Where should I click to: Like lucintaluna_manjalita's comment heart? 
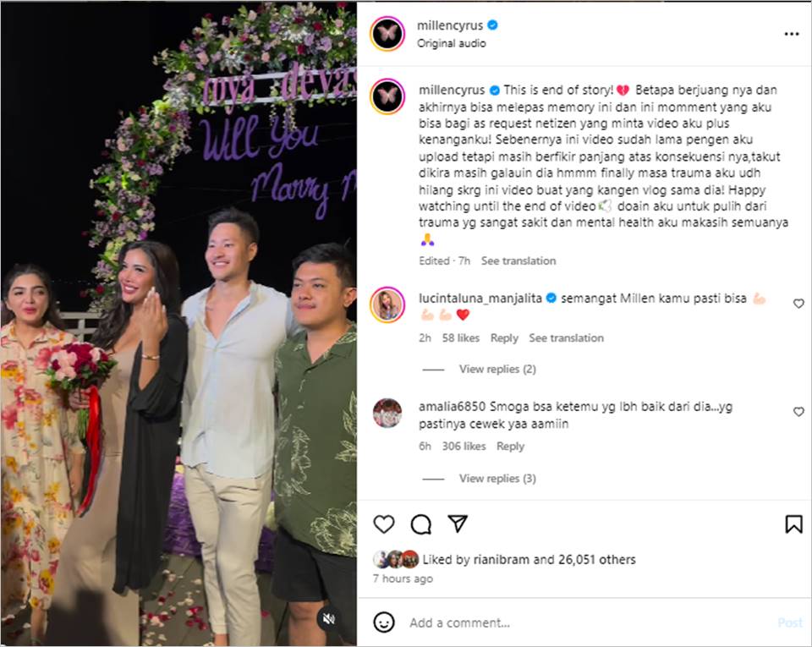click(x=798, y=304)
